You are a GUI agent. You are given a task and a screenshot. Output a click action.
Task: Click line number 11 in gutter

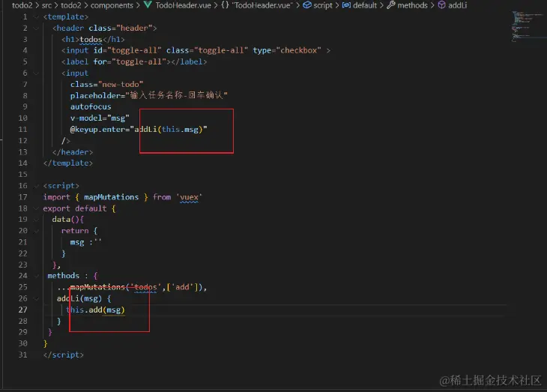point(22,130)
